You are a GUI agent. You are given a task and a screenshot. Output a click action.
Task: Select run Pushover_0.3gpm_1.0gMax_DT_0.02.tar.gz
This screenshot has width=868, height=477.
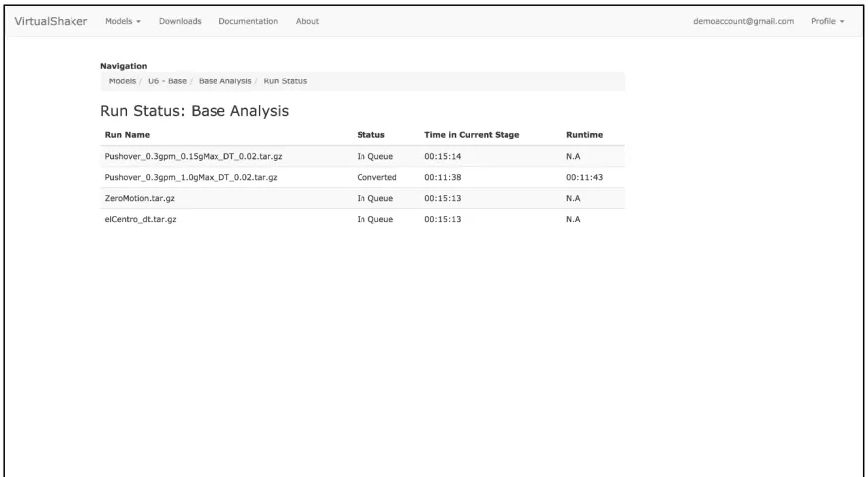click(191, 177)
